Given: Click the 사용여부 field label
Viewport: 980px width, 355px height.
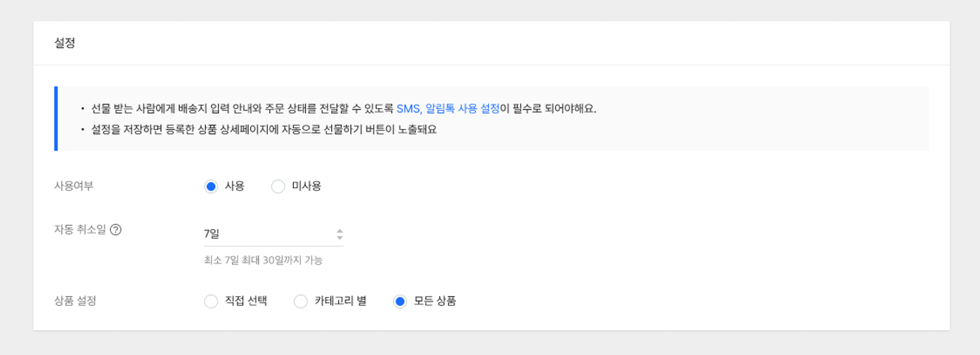Looking at the screenshot, I should pos(73,186).
